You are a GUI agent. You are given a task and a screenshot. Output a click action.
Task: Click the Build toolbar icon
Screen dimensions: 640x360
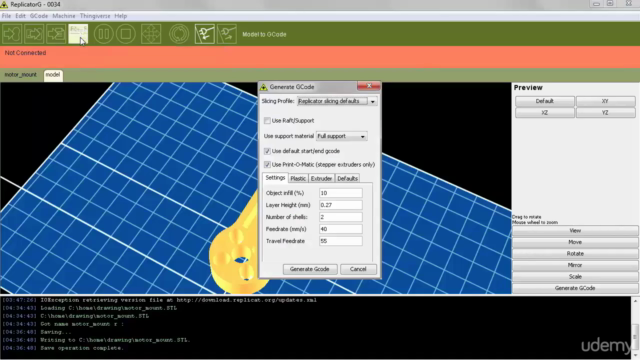click(12, 34)
